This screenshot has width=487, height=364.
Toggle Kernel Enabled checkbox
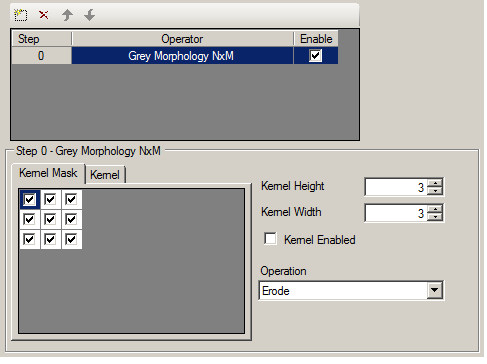coord(270,239)
